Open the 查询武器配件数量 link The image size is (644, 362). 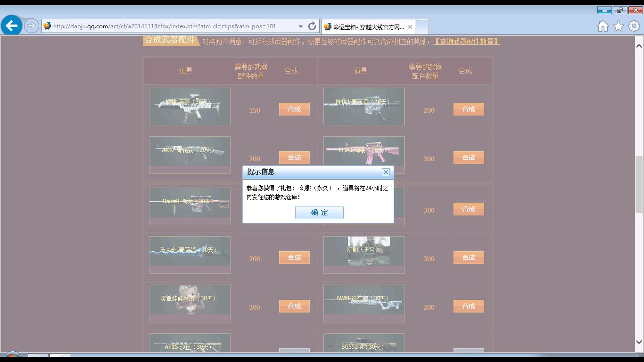click(x=466, y=41)
